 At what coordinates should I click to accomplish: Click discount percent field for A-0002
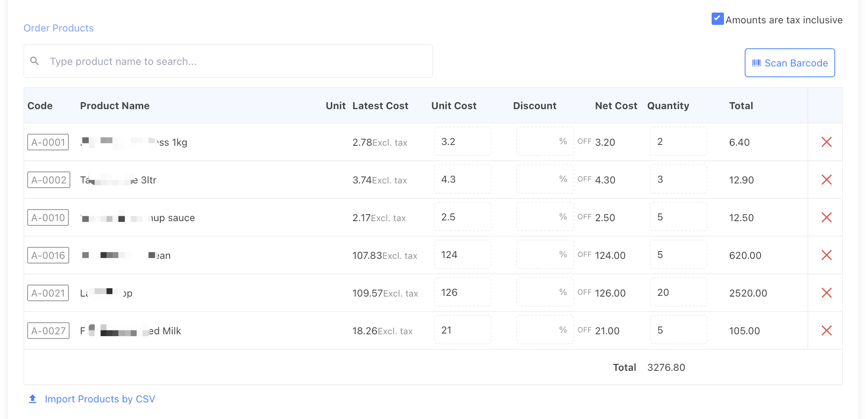point(539,179)
